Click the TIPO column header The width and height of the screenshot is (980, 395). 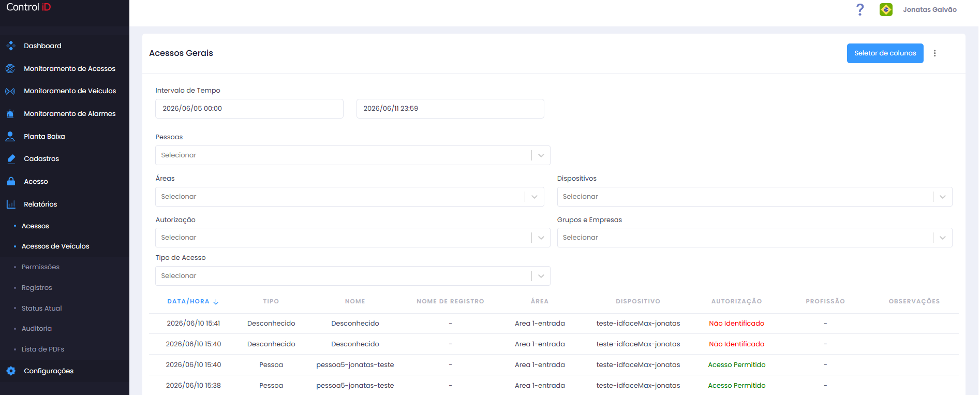click(x=271, y=301)
